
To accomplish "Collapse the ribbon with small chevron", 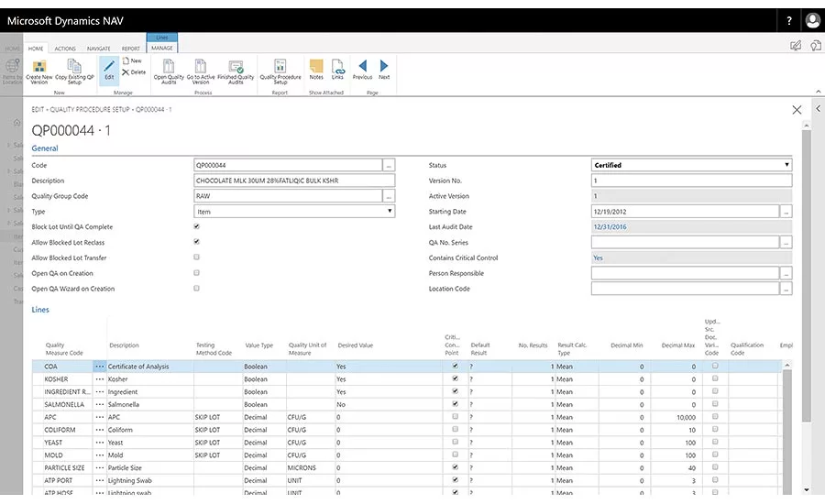I will click(819, 92).
